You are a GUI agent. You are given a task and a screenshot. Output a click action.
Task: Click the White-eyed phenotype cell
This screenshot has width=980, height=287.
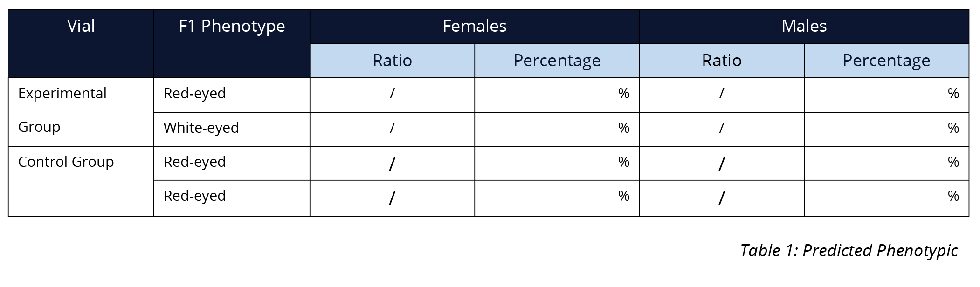[232, 129]
